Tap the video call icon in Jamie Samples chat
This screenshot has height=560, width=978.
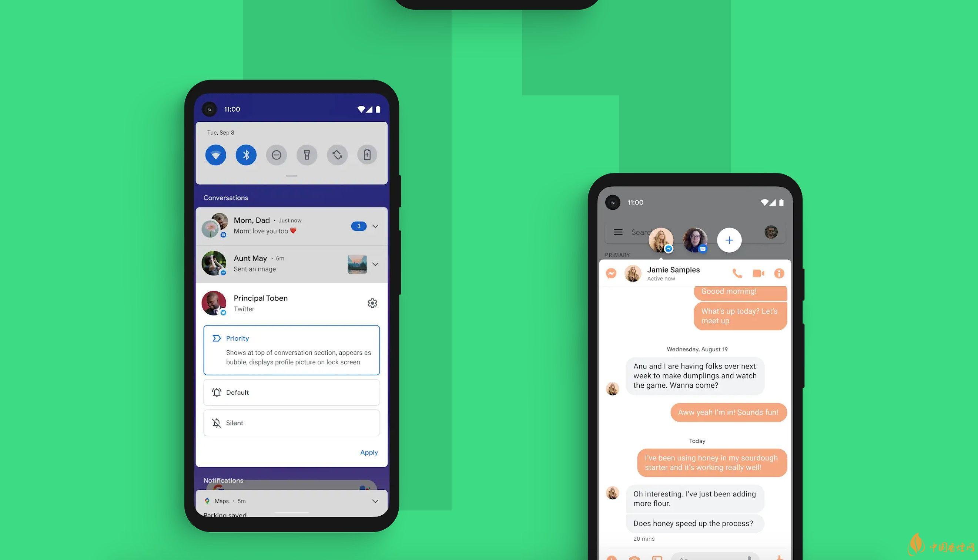(758, 273)
